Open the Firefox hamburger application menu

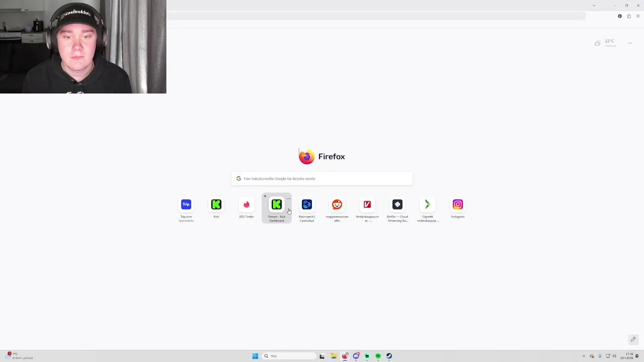638,16
